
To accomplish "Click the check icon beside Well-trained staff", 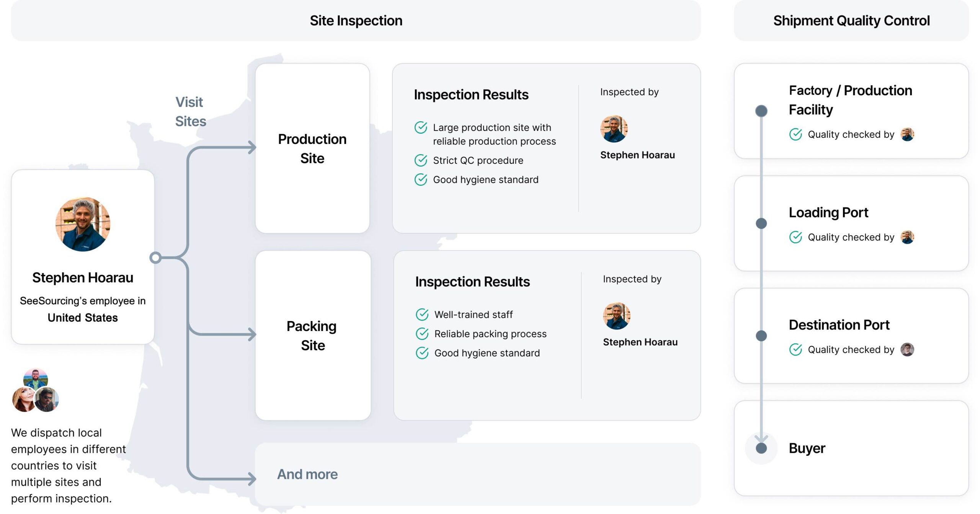I will click(x=422, y=315).
